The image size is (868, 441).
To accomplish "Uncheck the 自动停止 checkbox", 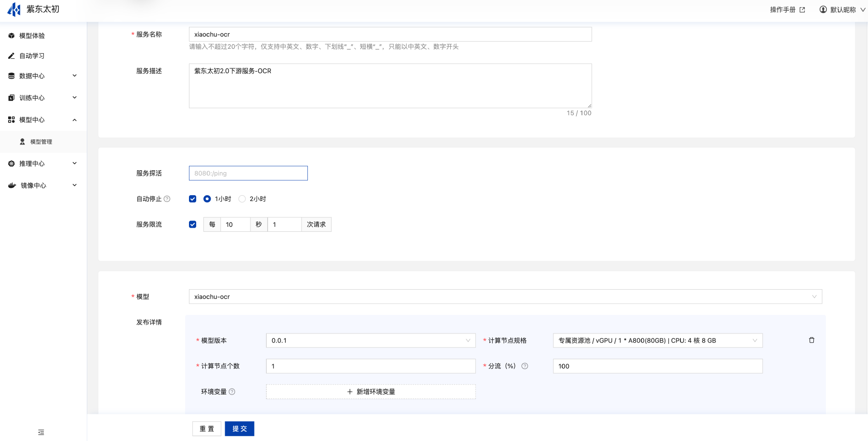I will tap(193, 199).
